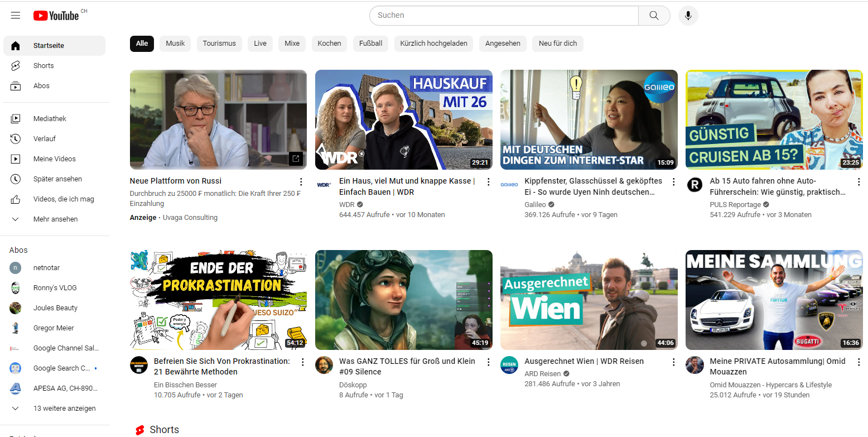Open netnotar channel subscription
Image resolution: width=868 pixels, height=437 pixels.
pyautogui.click(x=54, y=268)
